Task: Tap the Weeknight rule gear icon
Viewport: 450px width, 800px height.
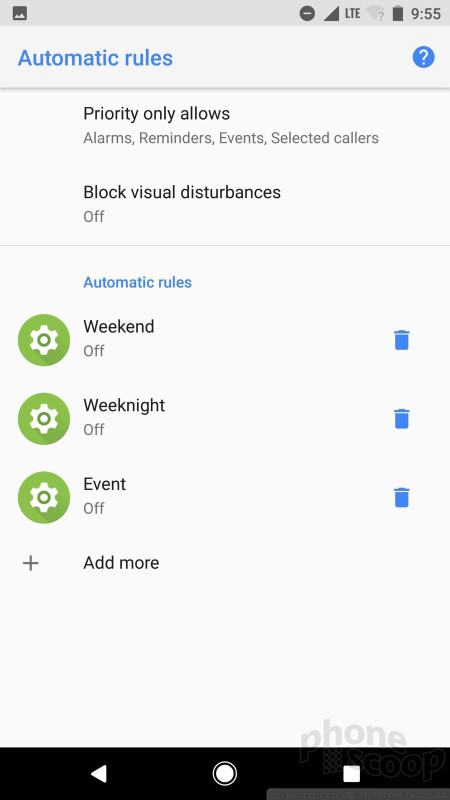Action: (x=44, y=418)
